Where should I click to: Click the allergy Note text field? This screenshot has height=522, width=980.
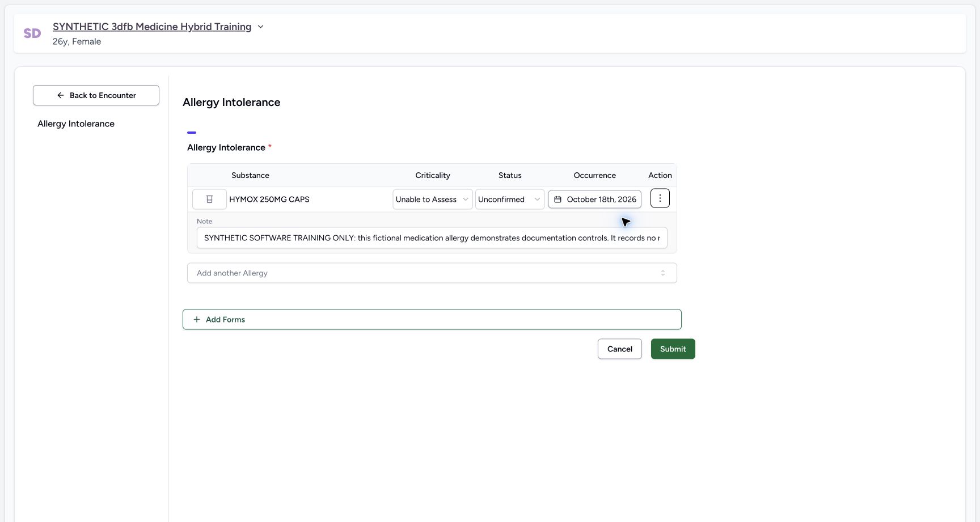pos(432,238)
